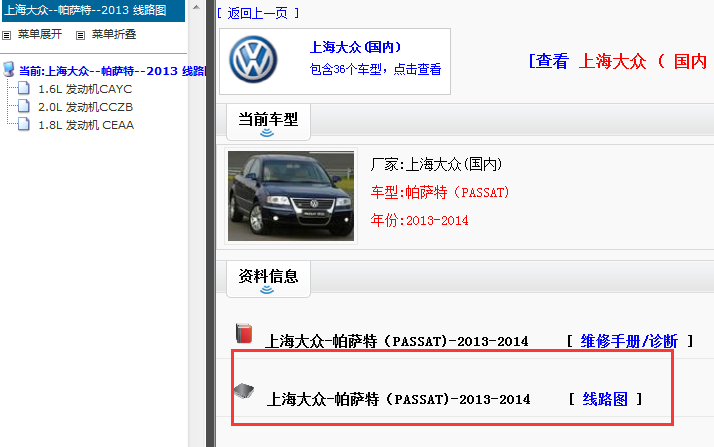Open the 维修手册/诊断 link
This screenshot has height=447, width=714.
click(629, 341)
